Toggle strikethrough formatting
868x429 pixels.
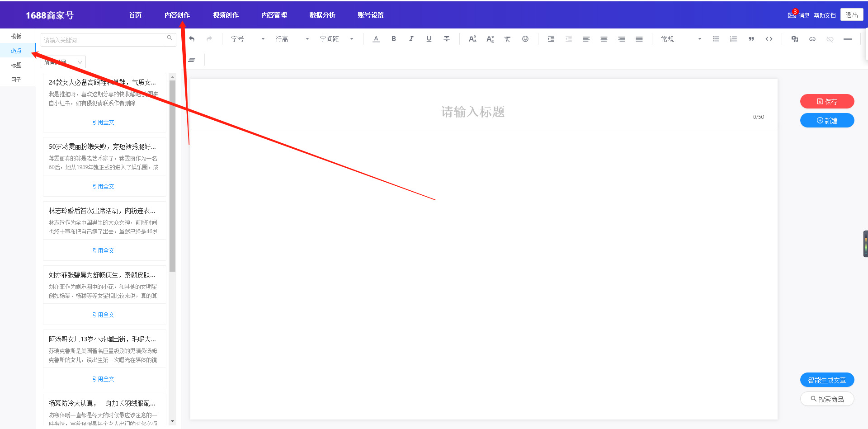point(446,39)
